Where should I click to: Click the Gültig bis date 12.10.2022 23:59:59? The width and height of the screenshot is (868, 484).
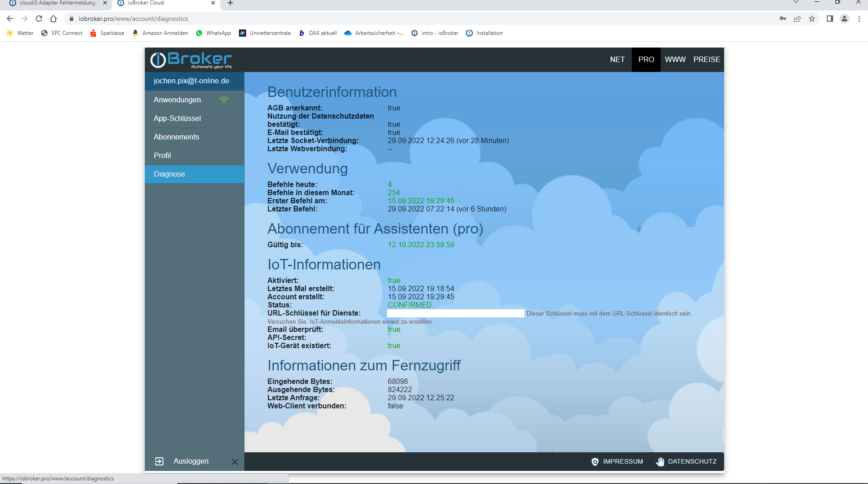click(421, 244)
